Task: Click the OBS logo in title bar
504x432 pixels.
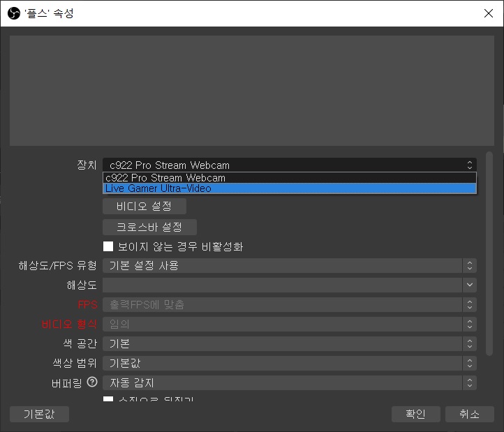Action: pos(14,13)
